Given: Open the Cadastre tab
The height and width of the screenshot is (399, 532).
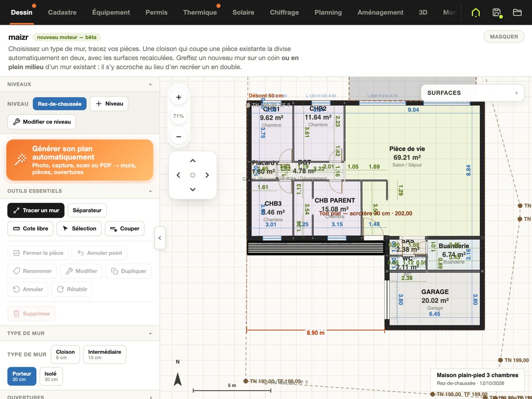Looking at the screenshot, I should point(62,12).
